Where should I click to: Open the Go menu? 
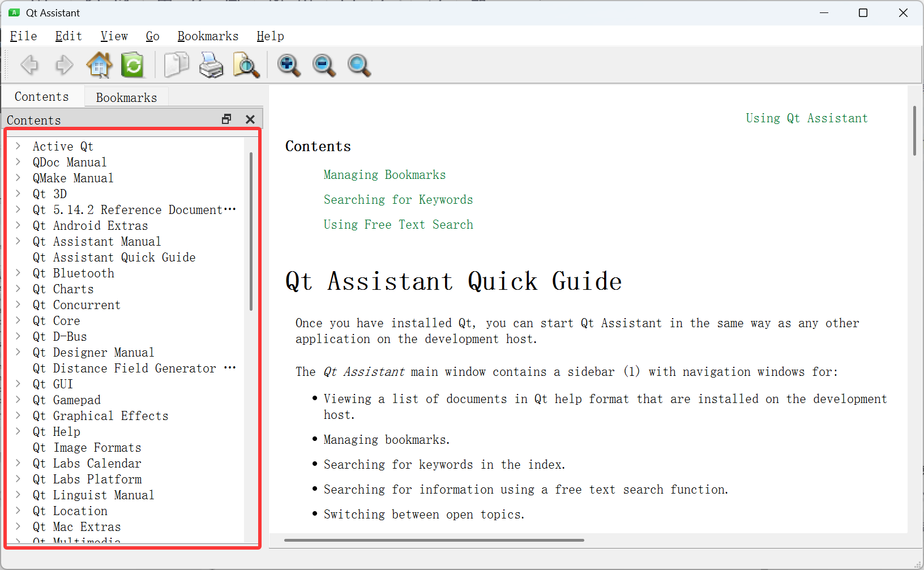tap(152, 36)
